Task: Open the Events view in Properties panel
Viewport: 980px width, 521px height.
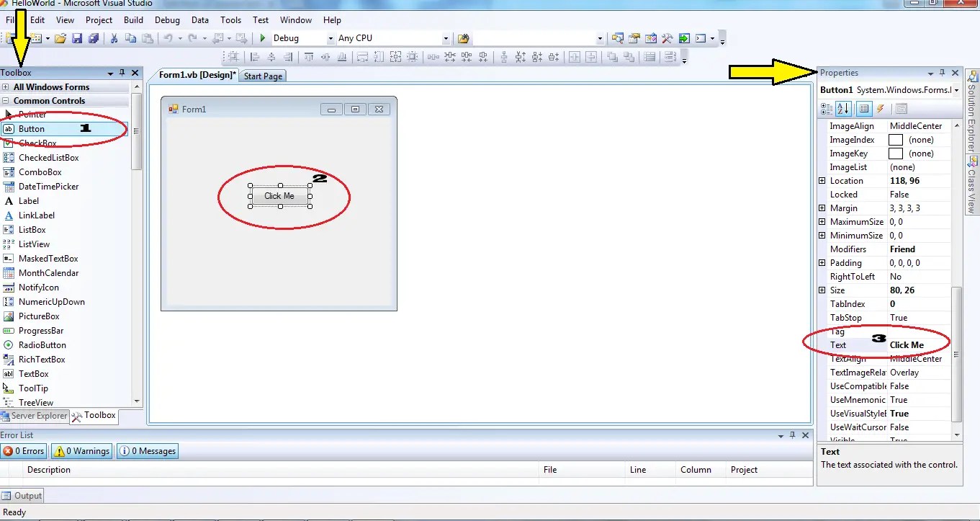Action: 881,108
